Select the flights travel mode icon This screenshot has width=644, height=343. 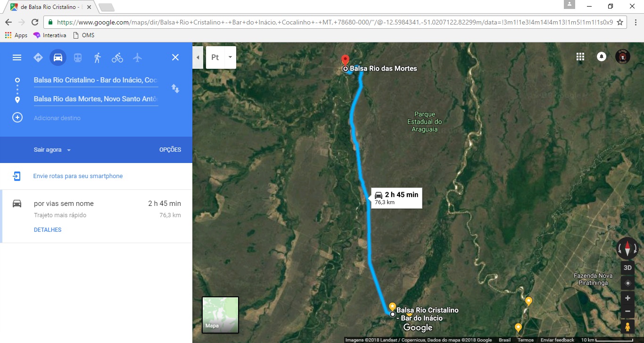(x=137, y=57)
